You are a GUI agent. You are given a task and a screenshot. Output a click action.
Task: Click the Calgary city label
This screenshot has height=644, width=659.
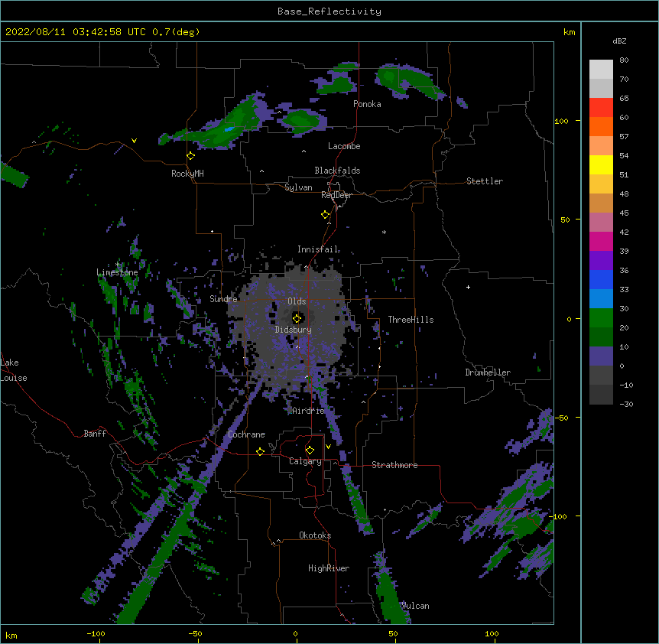[305, 461]
